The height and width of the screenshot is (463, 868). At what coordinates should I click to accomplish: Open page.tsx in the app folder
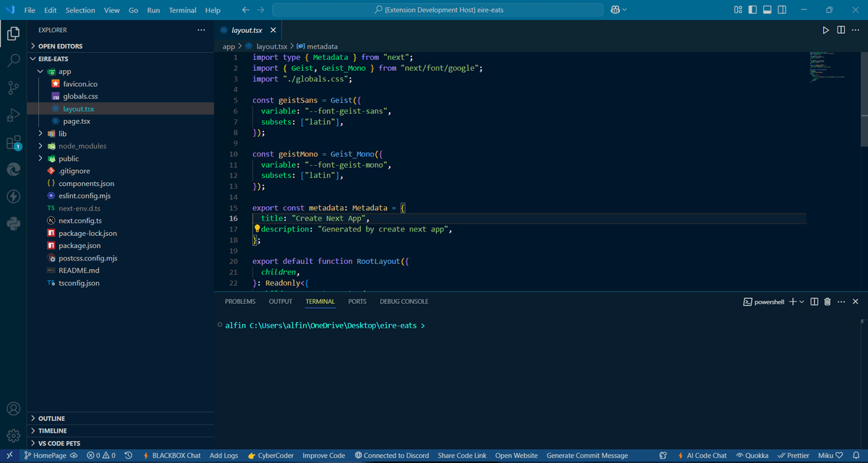tap(76, 122)
